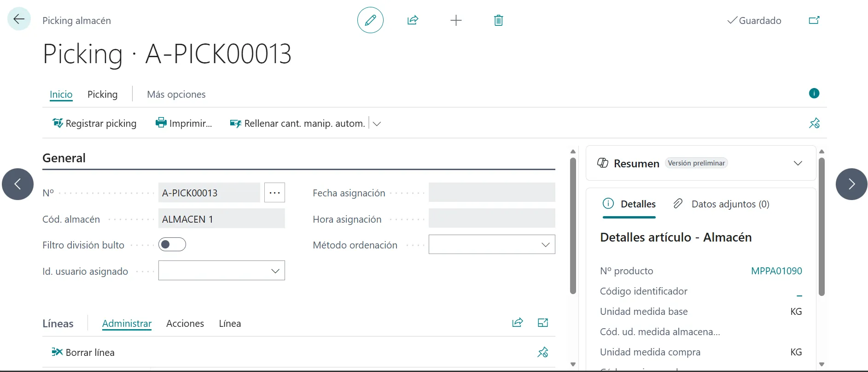The image size is (868, 372).
Task: Click the main form vertical scrollbar
Action: pos(573,226)
